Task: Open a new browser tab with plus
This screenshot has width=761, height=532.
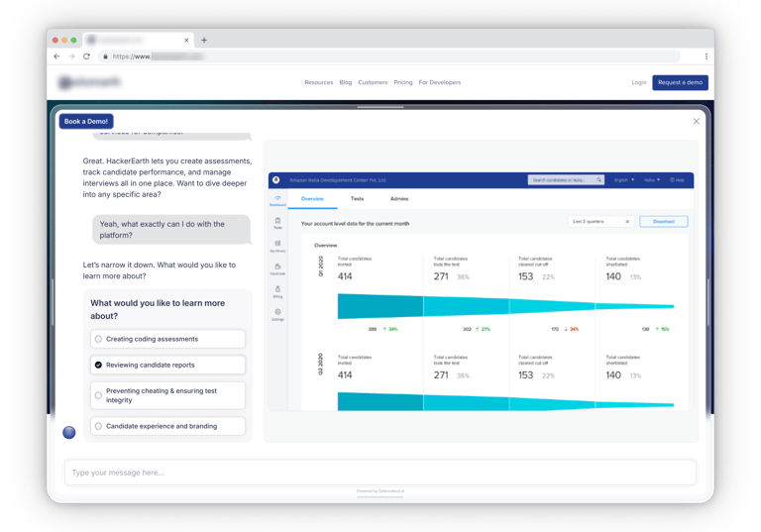Action: (x=204, y=41)
